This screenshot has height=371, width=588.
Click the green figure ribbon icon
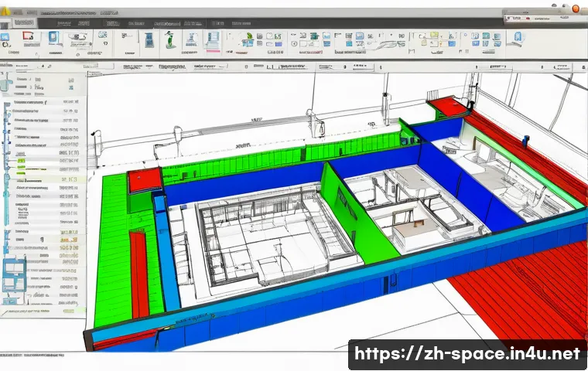(170, 39)
